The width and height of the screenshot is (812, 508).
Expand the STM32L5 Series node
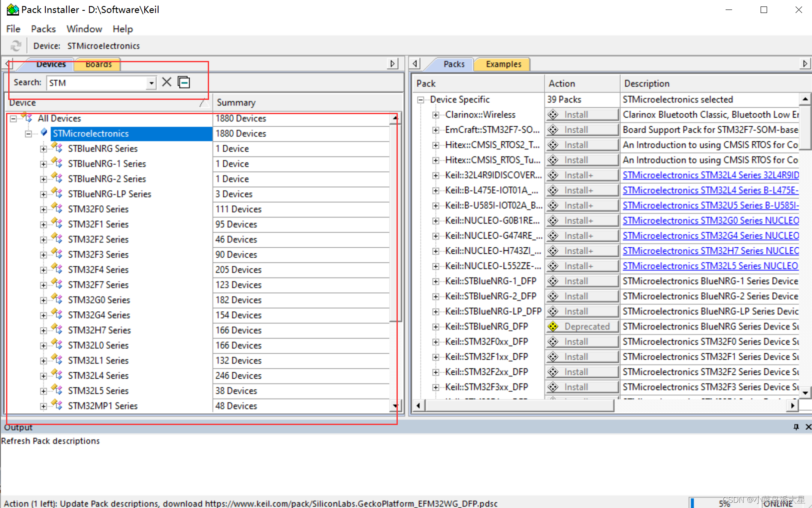(43, 391)
